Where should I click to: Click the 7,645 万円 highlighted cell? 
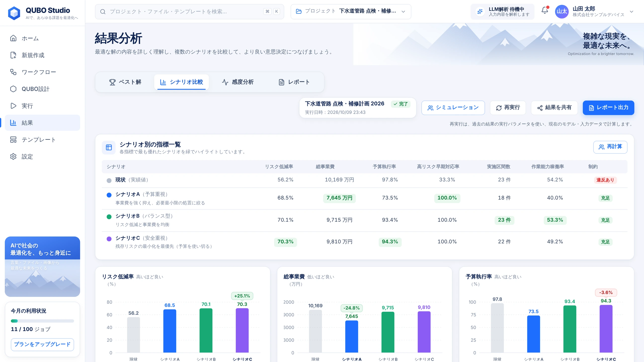click(x=339, y=198)
